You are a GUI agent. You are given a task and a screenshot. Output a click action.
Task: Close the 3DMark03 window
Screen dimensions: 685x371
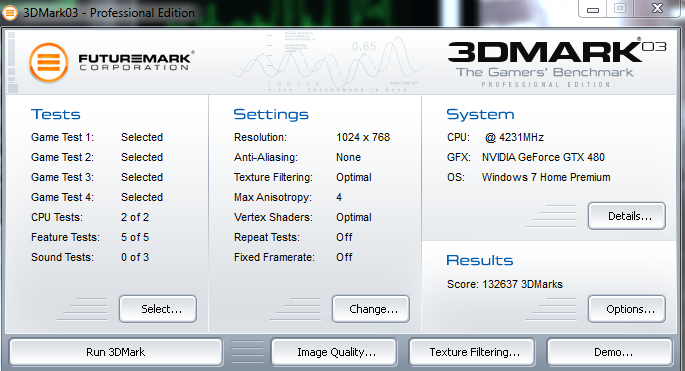657,9
